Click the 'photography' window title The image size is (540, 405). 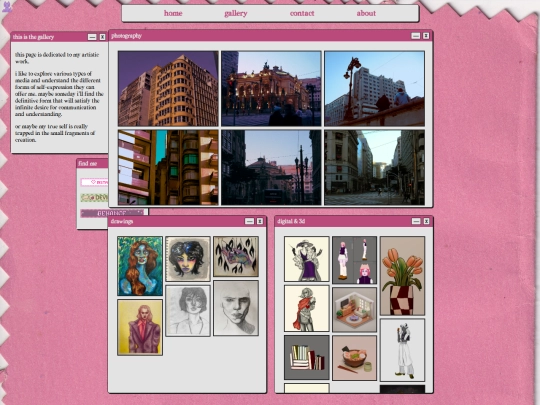click(x=126, y=36)
